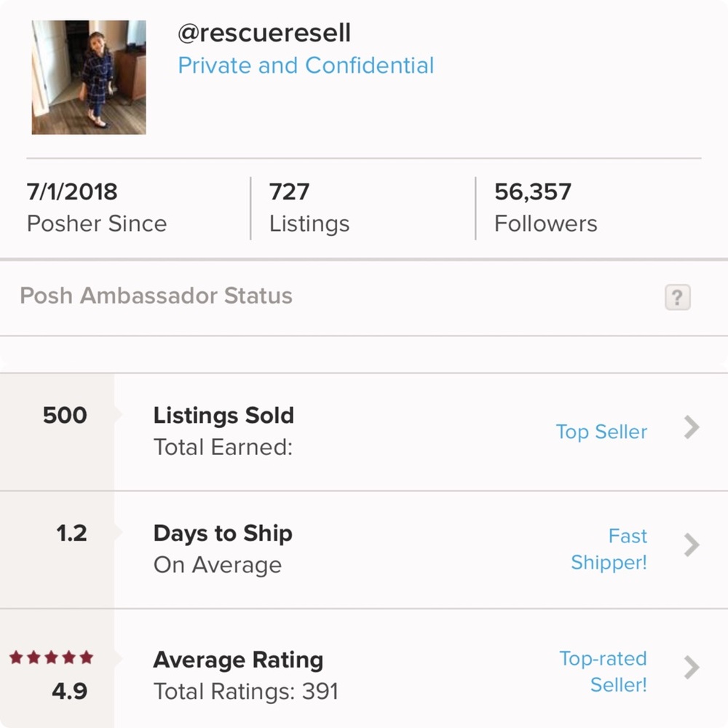The height and width of the screenshot is (728, 728).
Task: Expand the Listings Sold chevron arrow
Action: click(692, 428)
